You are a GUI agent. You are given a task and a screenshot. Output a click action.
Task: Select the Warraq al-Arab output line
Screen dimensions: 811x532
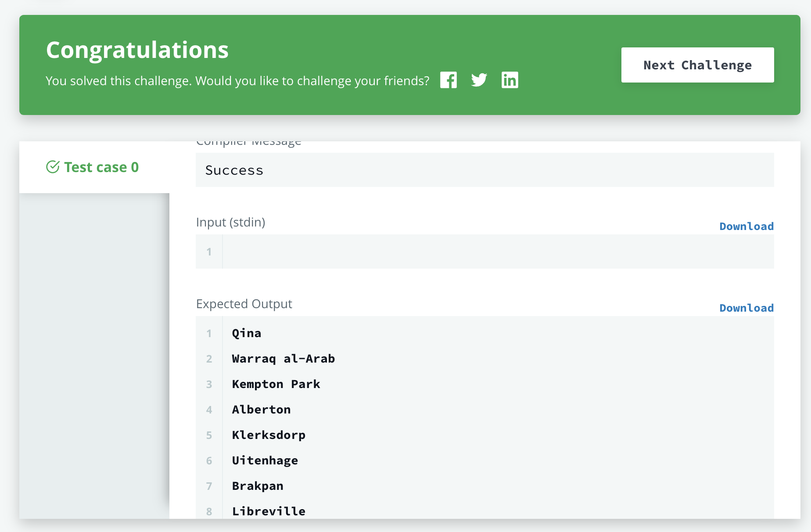coord(283,359)
